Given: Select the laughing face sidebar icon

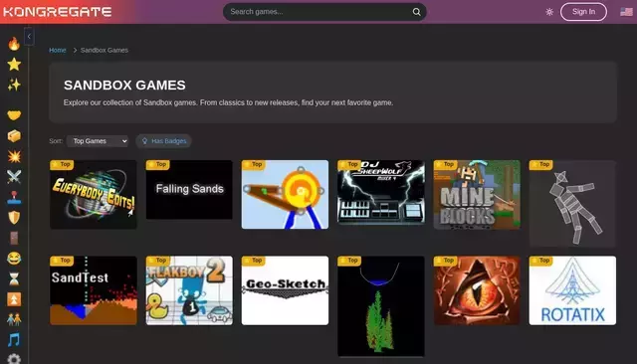Looking at the screenshot, I should click(x=14, y=259).
